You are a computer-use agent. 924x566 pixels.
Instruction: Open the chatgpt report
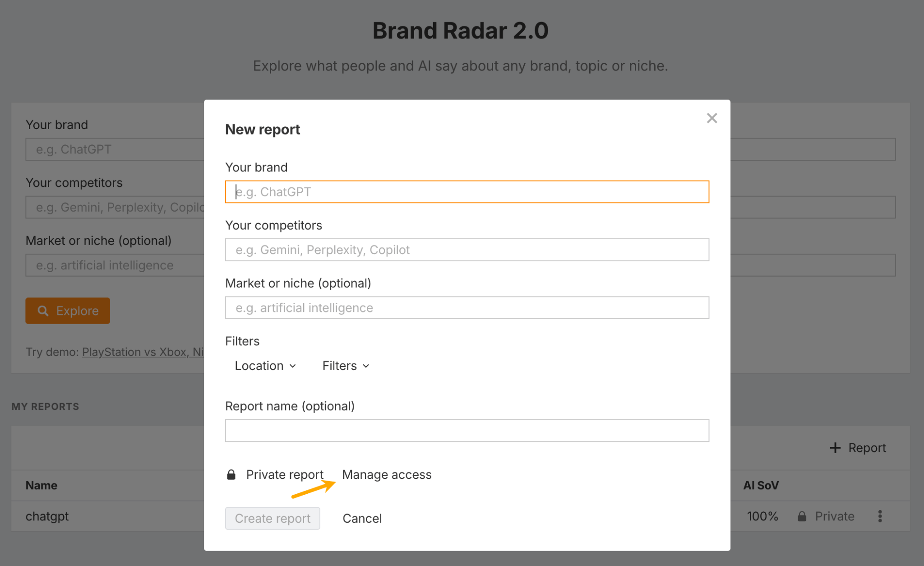point(47,516)
